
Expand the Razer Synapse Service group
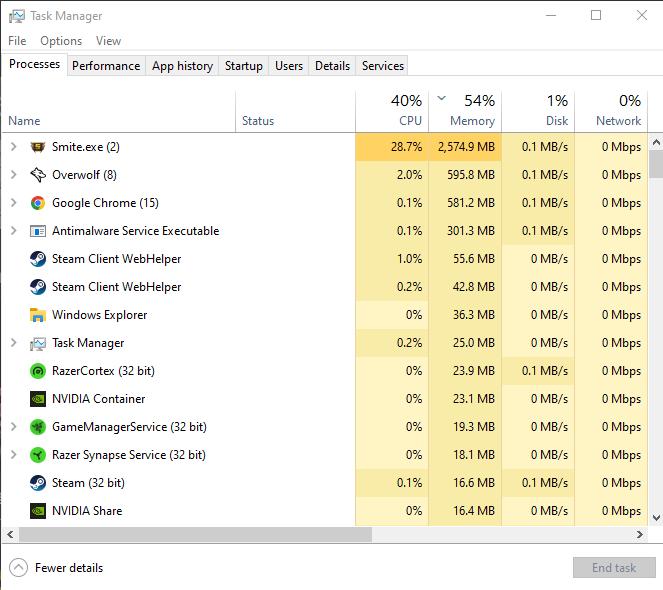13,455
